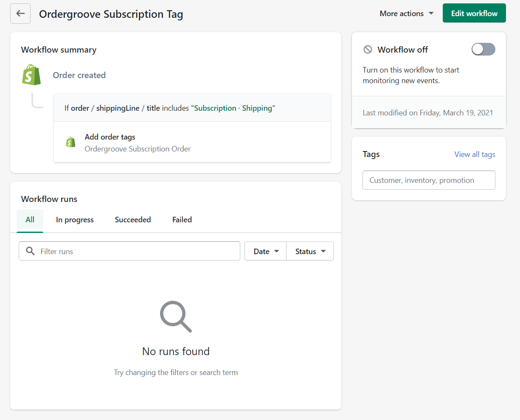Screen dimensions: 520x420
Task: Click the green tag icon near Ordergroove Subscription Order
Action: point(70,142)
